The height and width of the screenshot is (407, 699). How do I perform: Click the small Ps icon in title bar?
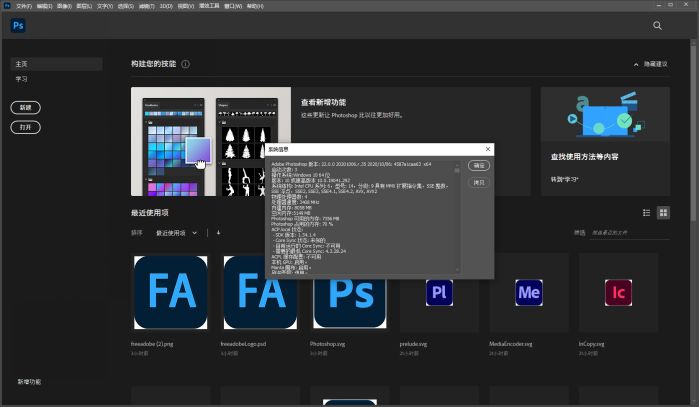[7, 5]
